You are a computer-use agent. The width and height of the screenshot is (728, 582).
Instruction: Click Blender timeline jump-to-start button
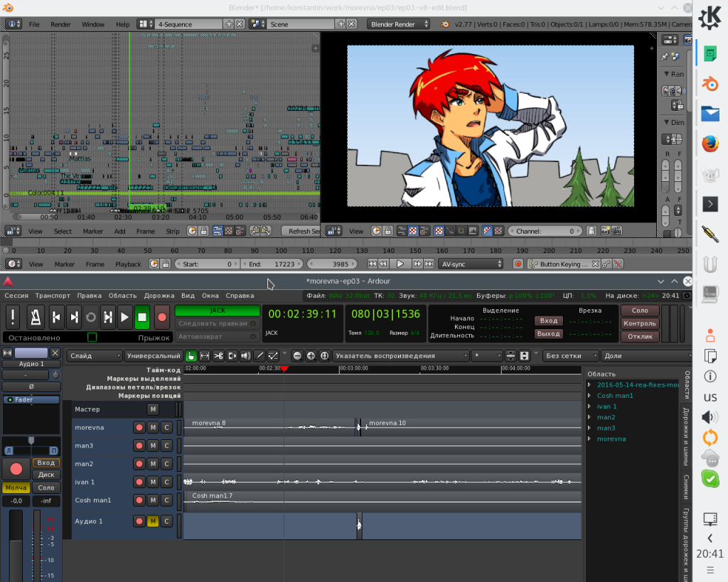(x=372, y=264)
